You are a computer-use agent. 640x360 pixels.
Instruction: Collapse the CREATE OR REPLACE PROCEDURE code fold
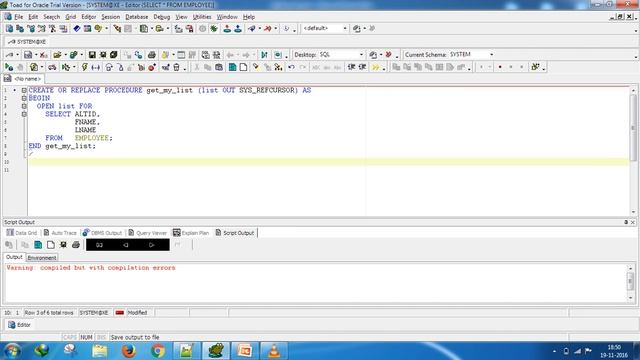coord(24,90)
